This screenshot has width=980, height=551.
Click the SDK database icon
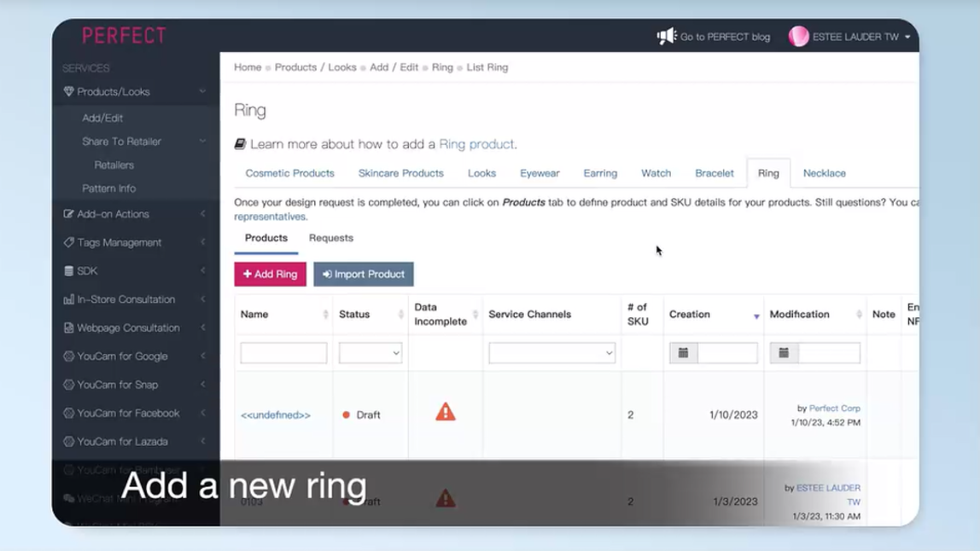(68, 270)
